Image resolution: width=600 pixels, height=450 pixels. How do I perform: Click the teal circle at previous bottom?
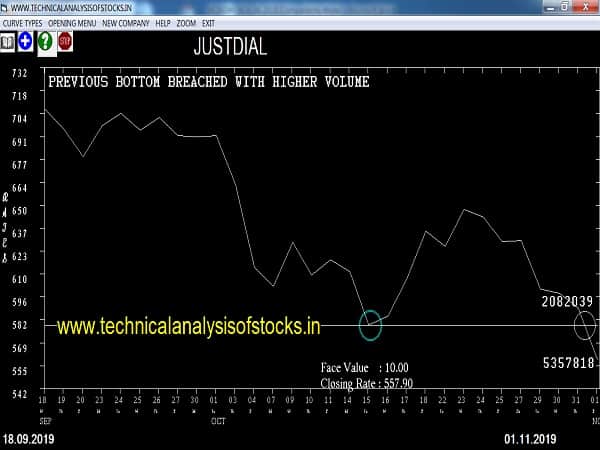tap(371, 323)
